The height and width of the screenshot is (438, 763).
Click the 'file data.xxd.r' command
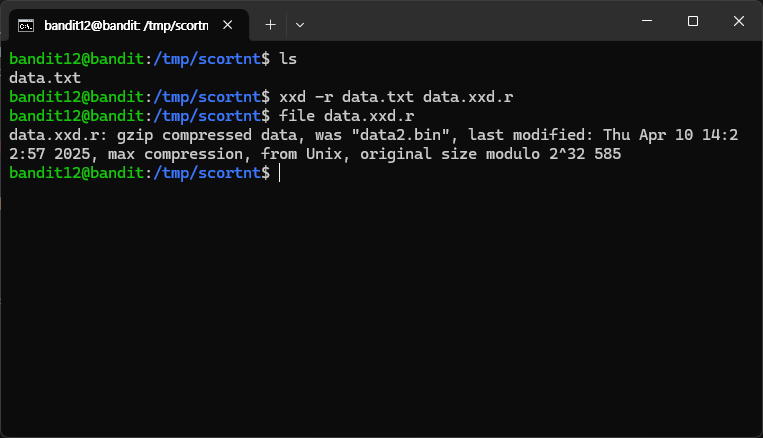(346, 116)
